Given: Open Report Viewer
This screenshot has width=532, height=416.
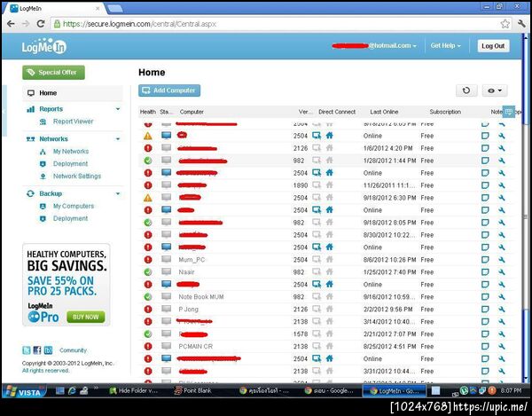Looking at the screenshot, I should pos(73,122).
